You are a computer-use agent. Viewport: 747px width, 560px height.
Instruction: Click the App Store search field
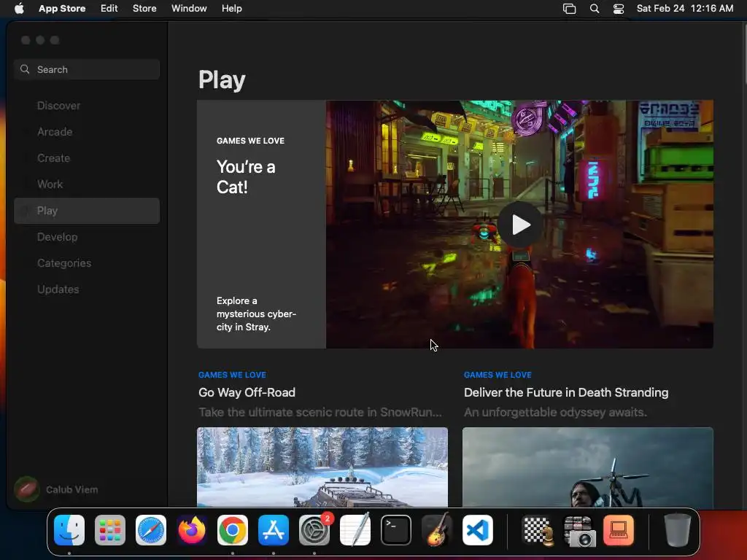pyautogui.click(x=87, y=69)
